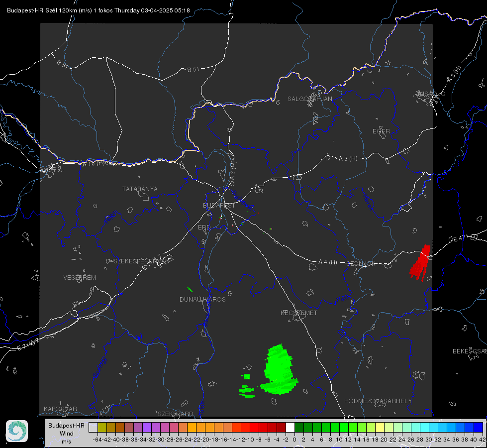
Task: Click the blue 'Heves' county label
Action: [x=368, y=202]
